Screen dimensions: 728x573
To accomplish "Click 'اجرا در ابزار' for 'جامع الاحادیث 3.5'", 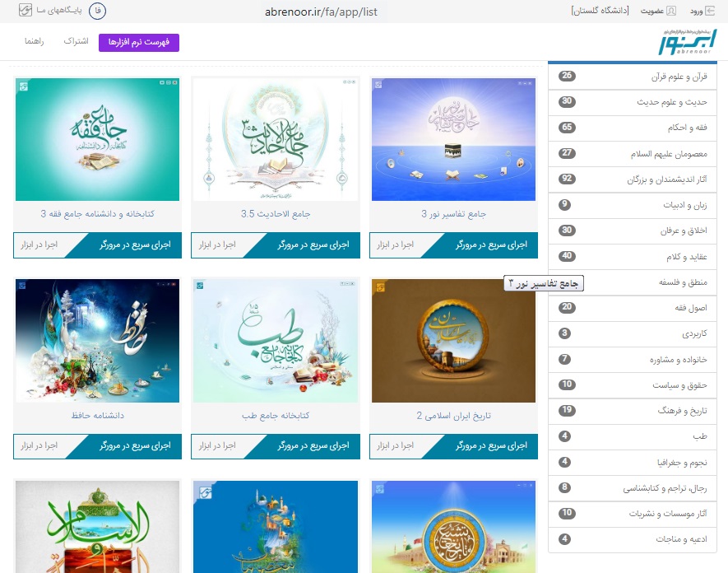I will click(x=217, y=245).
